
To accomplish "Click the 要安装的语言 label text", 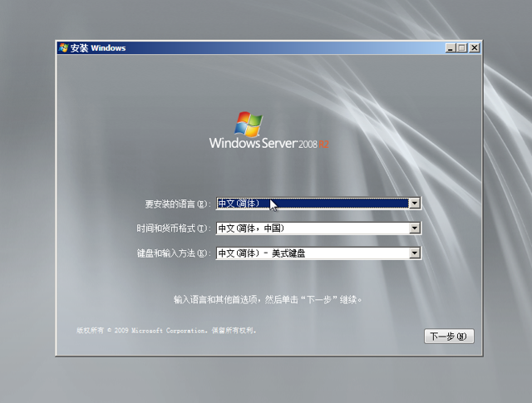I will [x=178, y=204].
